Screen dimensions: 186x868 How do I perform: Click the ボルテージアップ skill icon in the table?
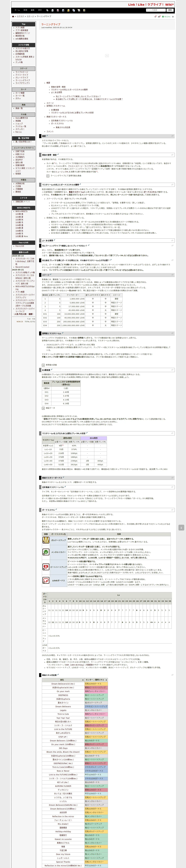click(46, 540)
